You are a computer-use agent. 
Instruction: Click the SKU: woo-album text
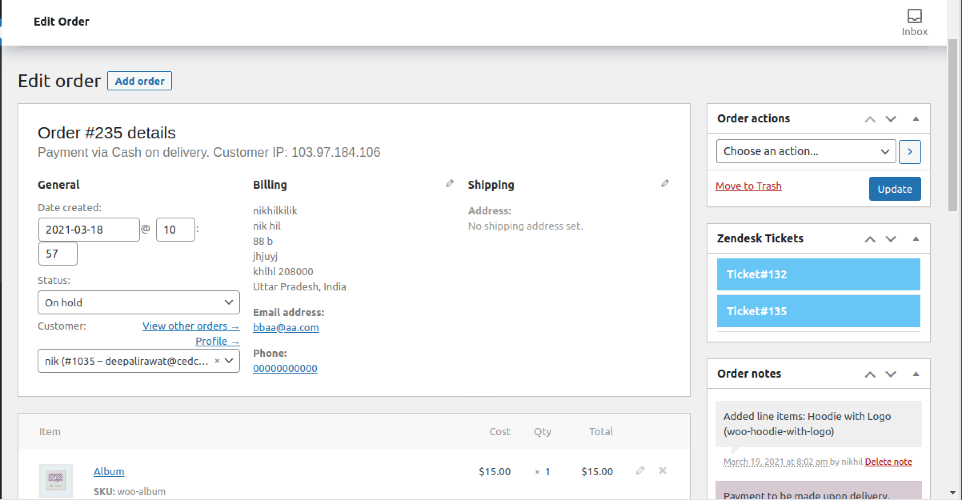pos(129,491)
